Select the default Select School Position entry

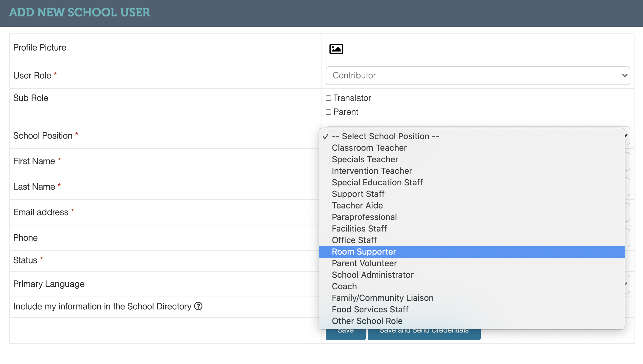[x=385, y=136]
